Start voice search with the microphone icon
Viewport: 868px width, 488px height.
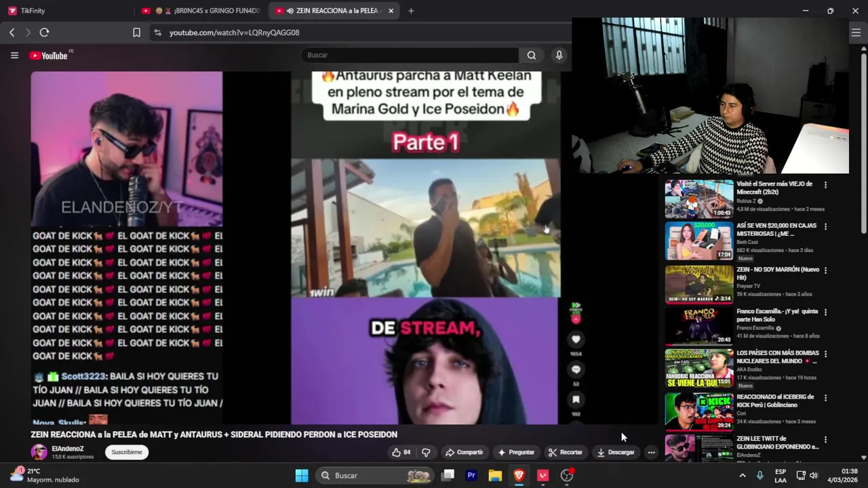coord(559,56)
